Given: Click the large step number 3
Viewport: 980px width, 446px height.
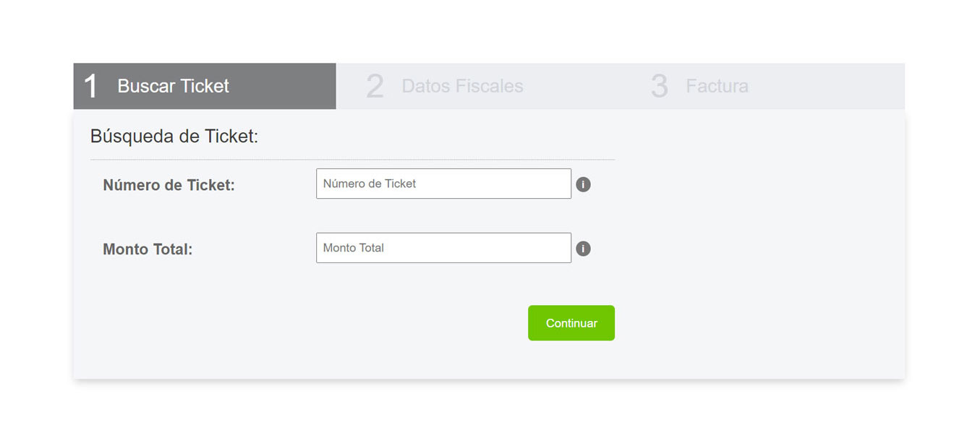Looking at the screenshot, I should (659, 87).
